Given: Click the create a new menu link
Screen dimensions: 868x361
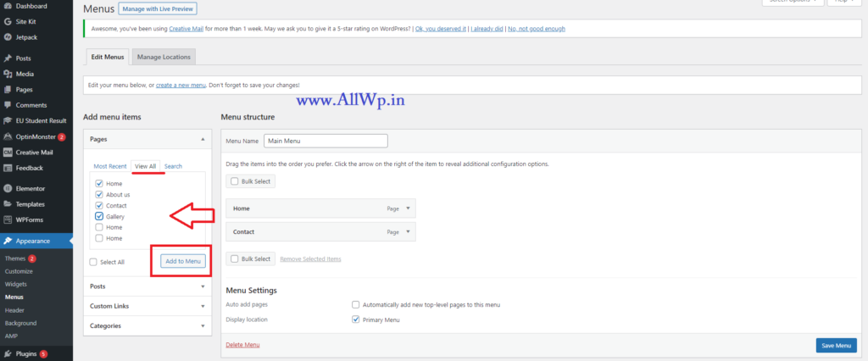Looking at the screenshot, I should [x=181, y=86].
